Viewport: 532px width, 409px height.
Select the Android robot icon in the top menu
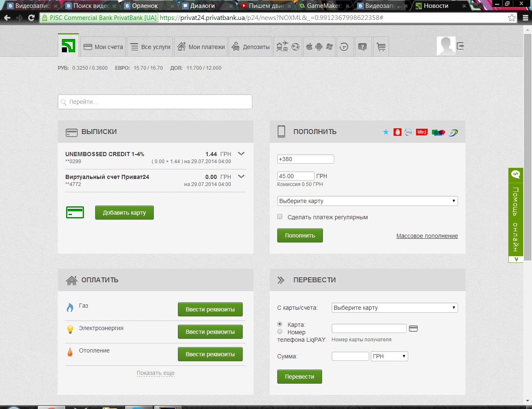point(319,47)
